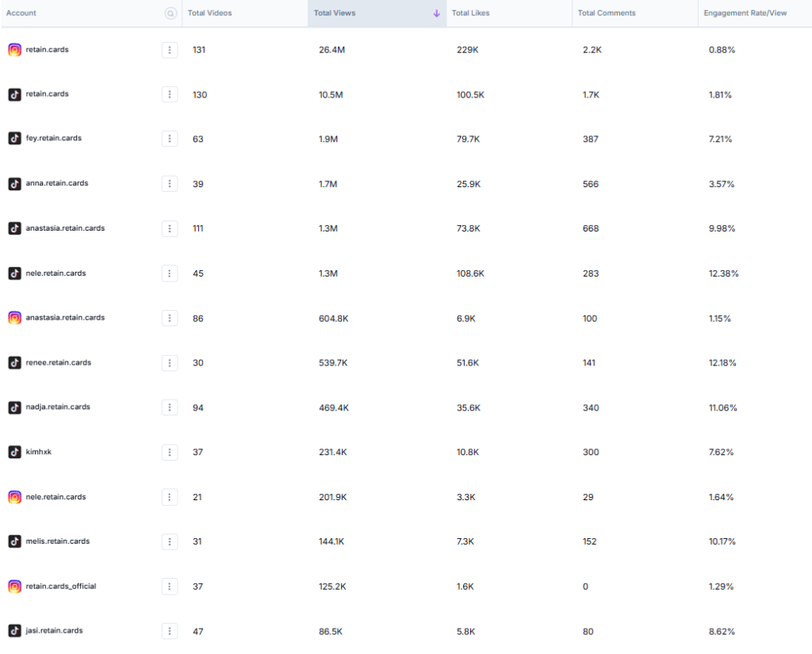Sort by the Total Videos column header

[x=210, y=13]
